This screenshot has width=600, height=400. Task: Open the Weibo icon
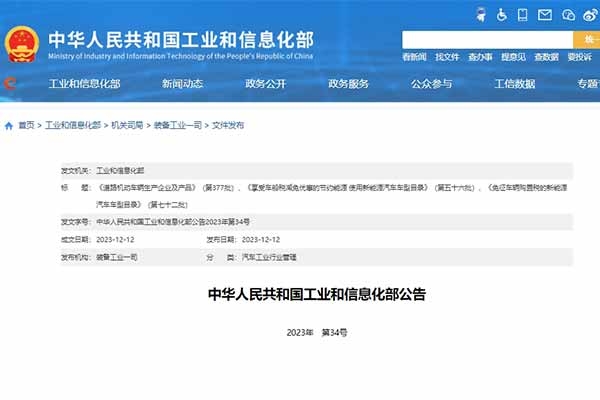coord(590,15)
